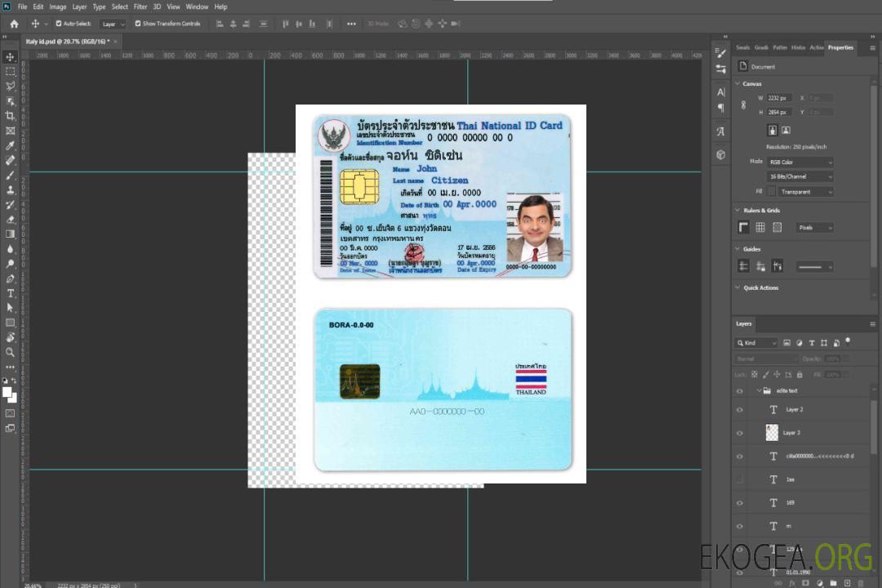This screenshot has height=588, width=882.
Task: Open the guide line style dropdown
Action: 814,267
